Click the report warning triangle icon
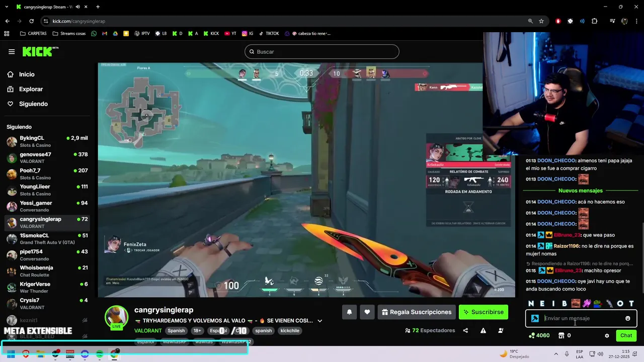The width and height of the screenshot is (644, 362). [x=483, y=330]
